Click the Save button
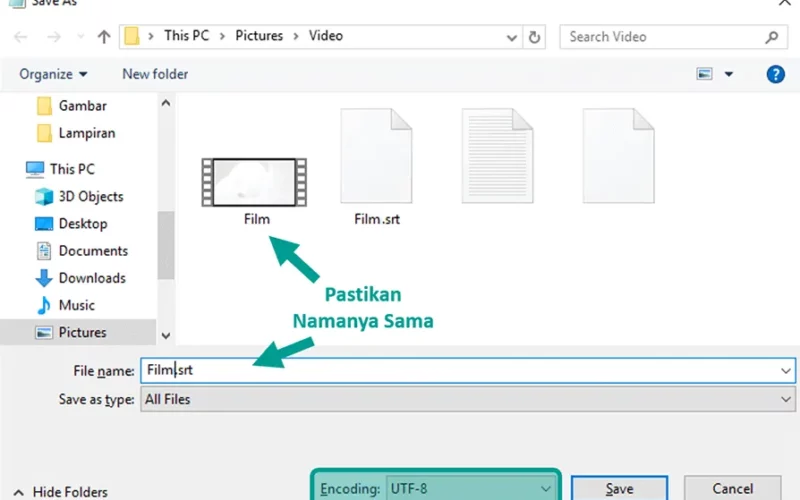Screen dimensions: 800x500 tap(619, 489)
